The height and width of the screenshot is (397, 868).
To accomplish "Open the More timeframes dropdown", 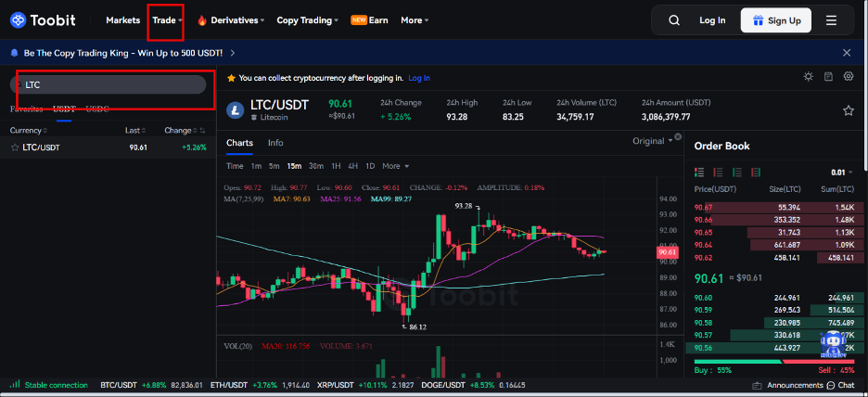I will point(395,166).
